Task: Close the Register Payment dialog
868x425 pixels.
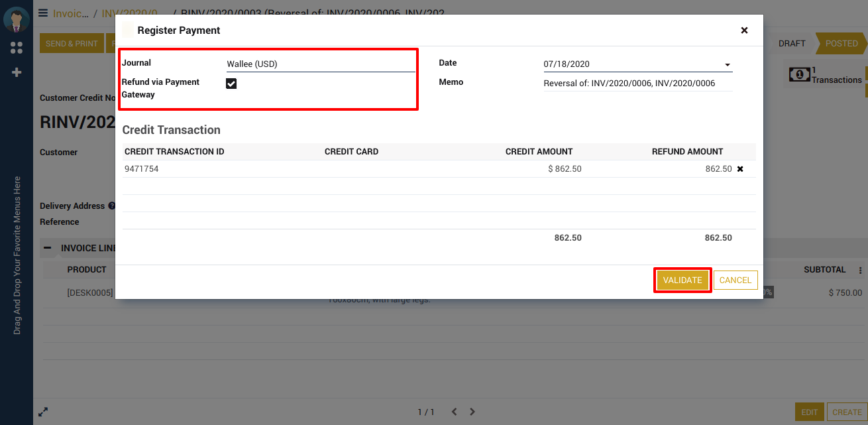Action: 744,30
